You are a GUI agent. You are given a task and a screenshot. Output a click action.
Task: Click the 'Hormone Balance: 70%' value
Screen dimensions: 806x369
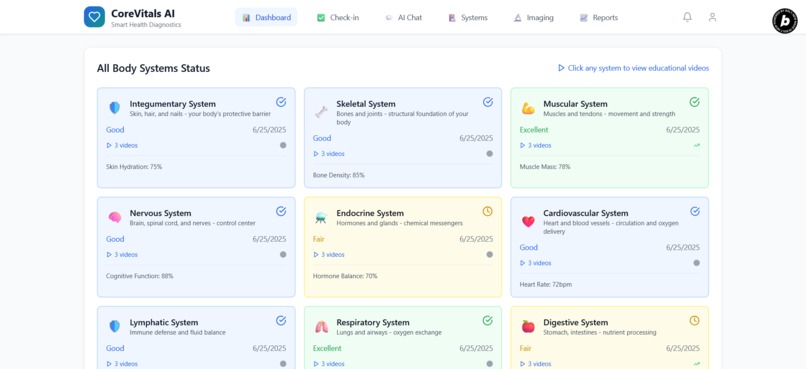click(345, 276)
